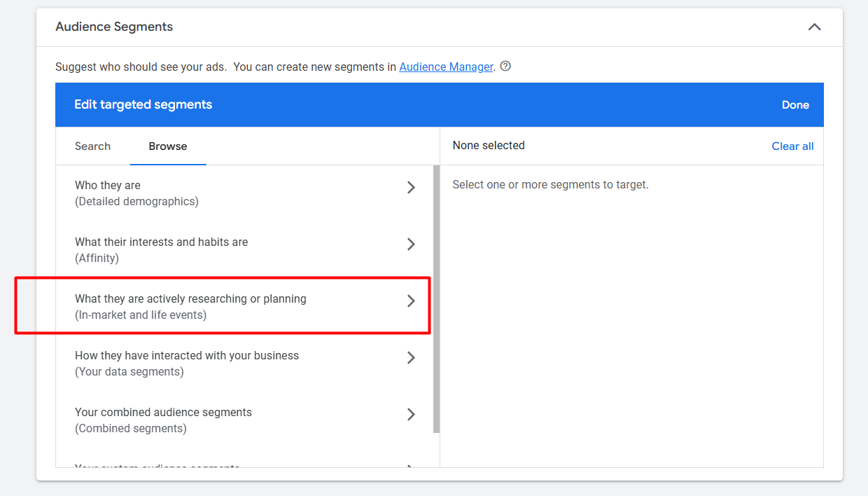
Task: Switch to the Search tab
Action: tap(92, 146)
